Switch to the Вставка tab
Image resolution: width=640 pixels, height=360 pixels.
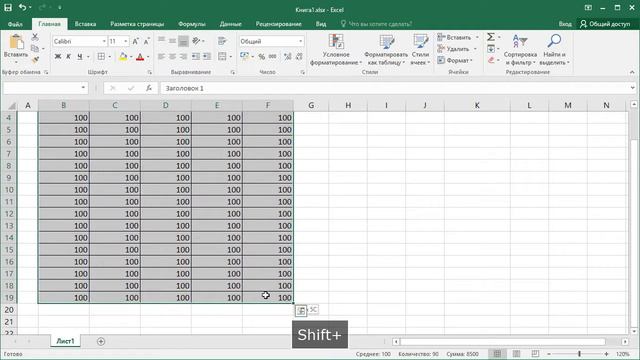(x=85, y=24)
